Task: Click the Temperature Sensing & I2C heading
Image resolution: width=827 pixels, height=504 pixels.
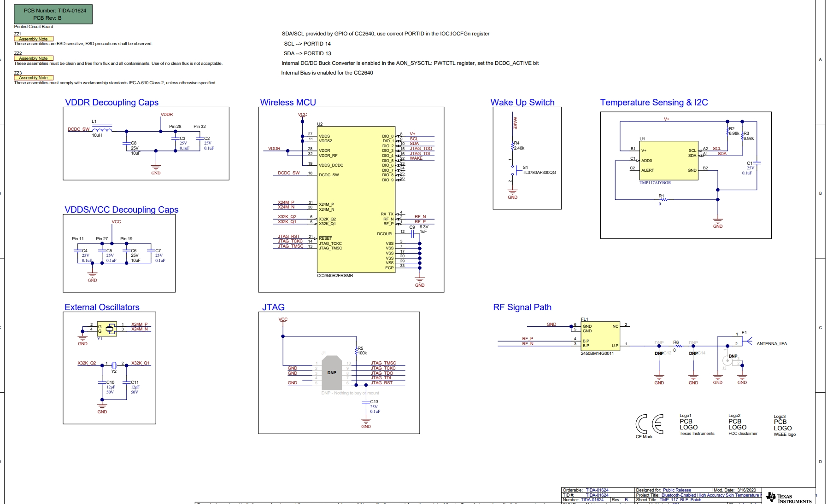Action: point(653,103)
